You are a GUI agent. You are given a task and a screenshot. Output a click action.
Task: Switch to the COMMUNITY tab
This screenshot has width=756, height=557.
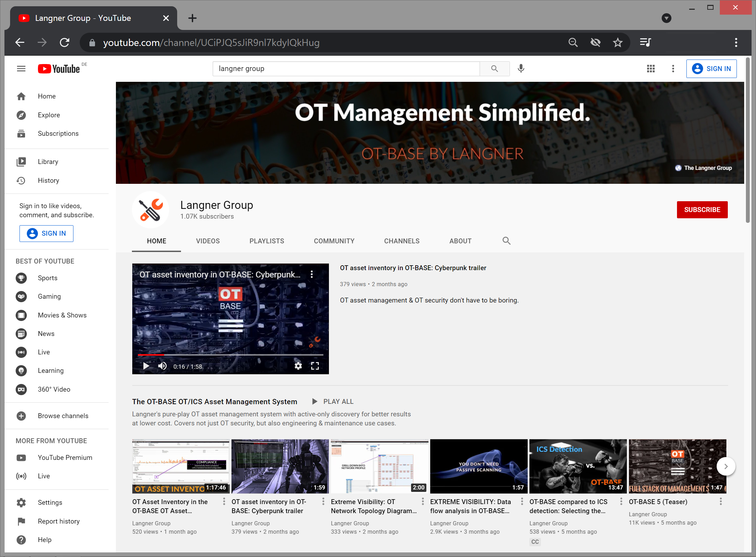click(x=334, y=241)
